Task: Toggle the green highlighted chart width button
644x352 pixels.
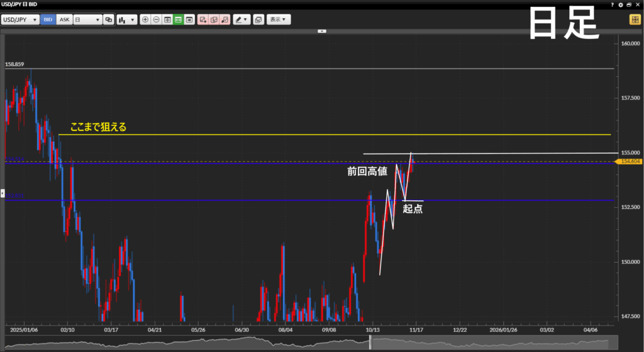Action: point(179,20)
